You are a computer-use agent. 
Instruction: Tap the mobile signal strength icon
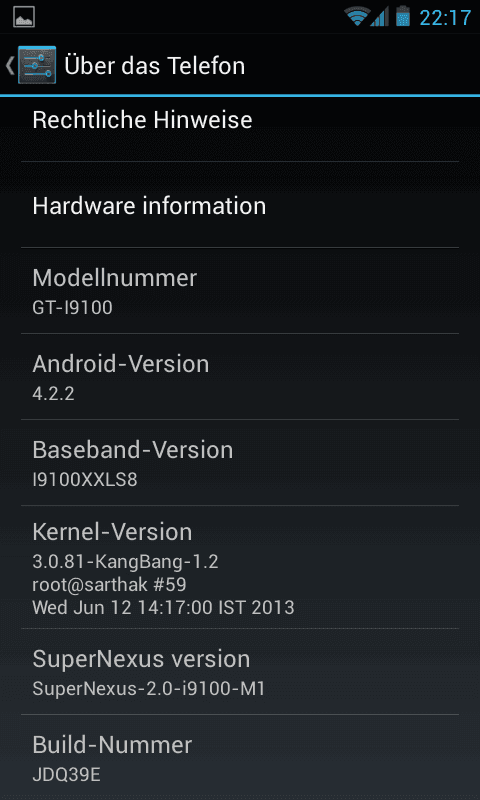click(380, 16)
